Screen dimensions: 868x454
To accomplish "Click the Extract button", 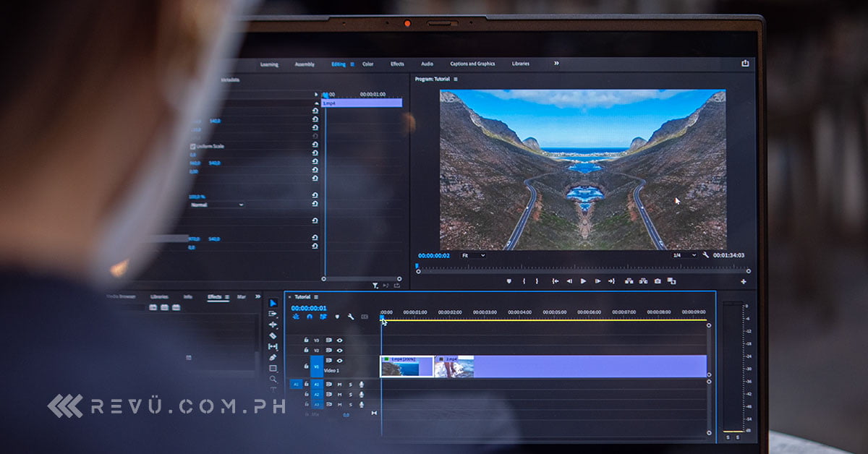I will coord(643,280).
